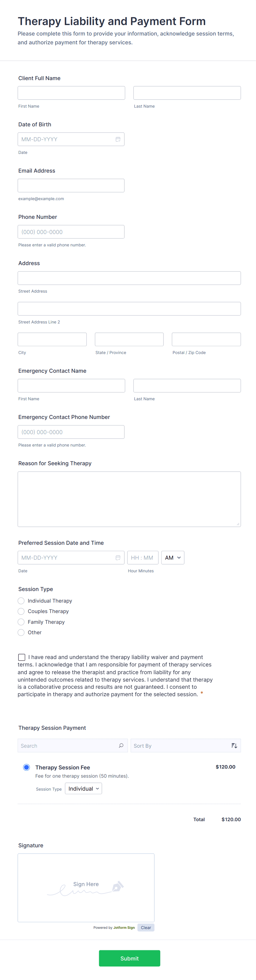Click the magnifier icon in payment search
Screen dimensions: 256x980
(121, 746)
